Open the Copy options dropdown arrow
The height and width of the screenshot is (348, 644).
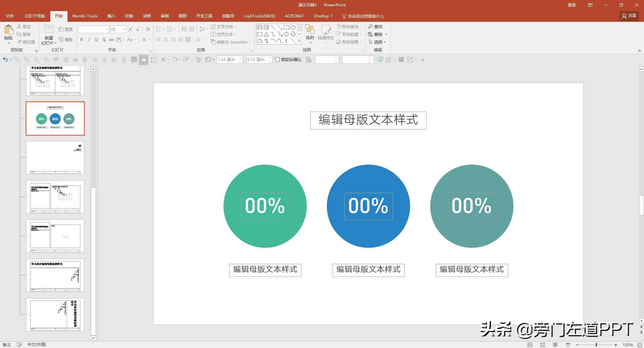[x=35, y=34]
